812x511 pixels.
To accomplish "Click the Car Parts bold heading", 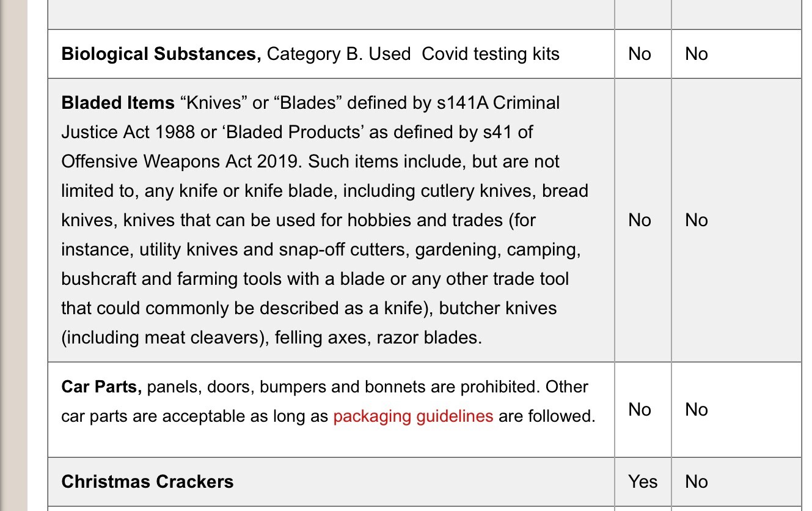I will (101, 387).
